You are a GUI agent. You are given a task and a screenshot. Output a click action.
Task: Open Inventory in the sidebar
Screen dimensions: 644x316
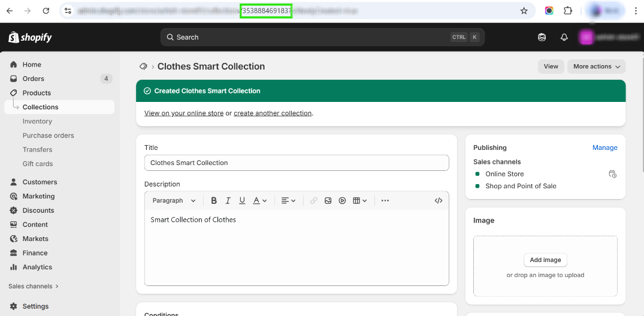click(37, 121)
